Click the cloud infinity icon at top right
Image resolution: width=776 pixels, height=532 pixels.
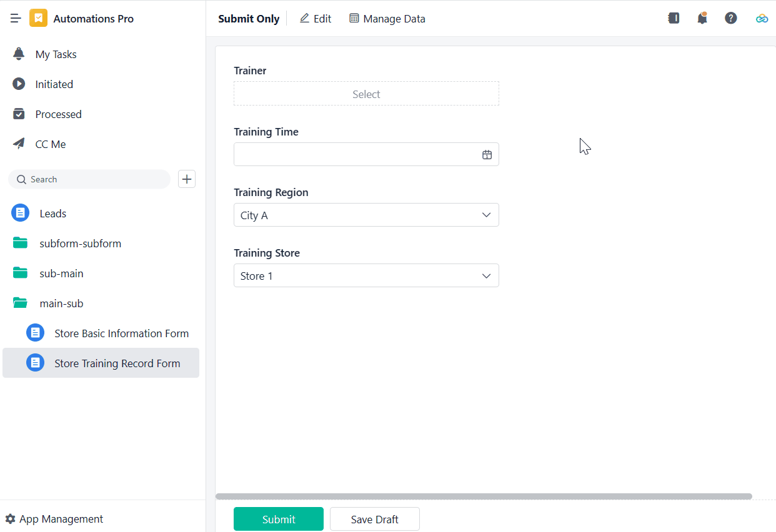point(762,19)
